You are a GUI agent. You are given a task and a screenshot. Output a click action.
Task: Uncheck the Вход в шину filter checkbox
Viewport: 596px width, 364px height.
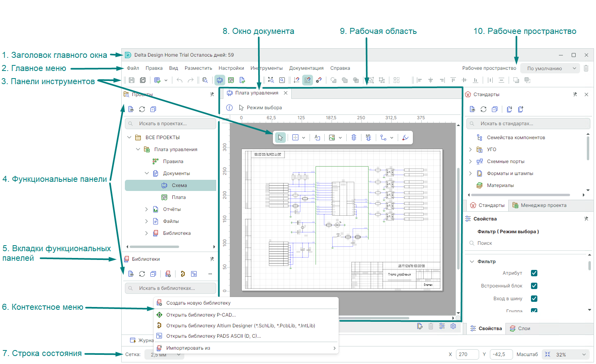534,299
